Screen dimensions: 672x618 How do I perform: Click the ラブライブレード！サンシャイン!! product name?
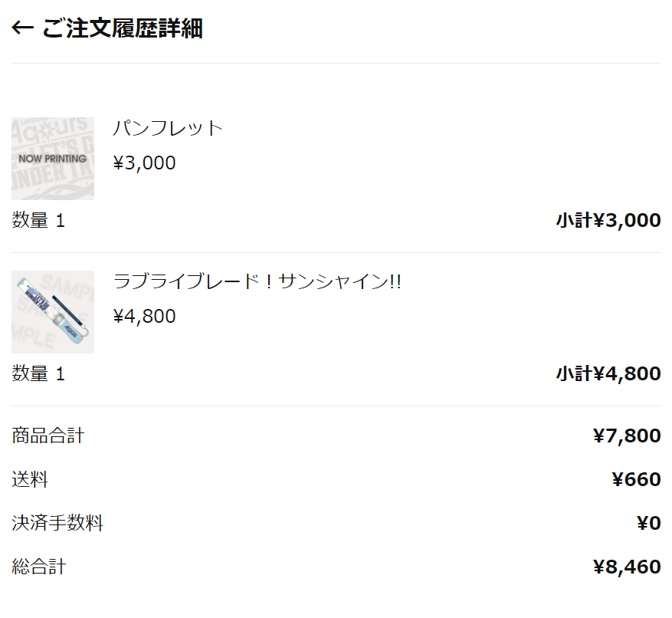point(257,281)
